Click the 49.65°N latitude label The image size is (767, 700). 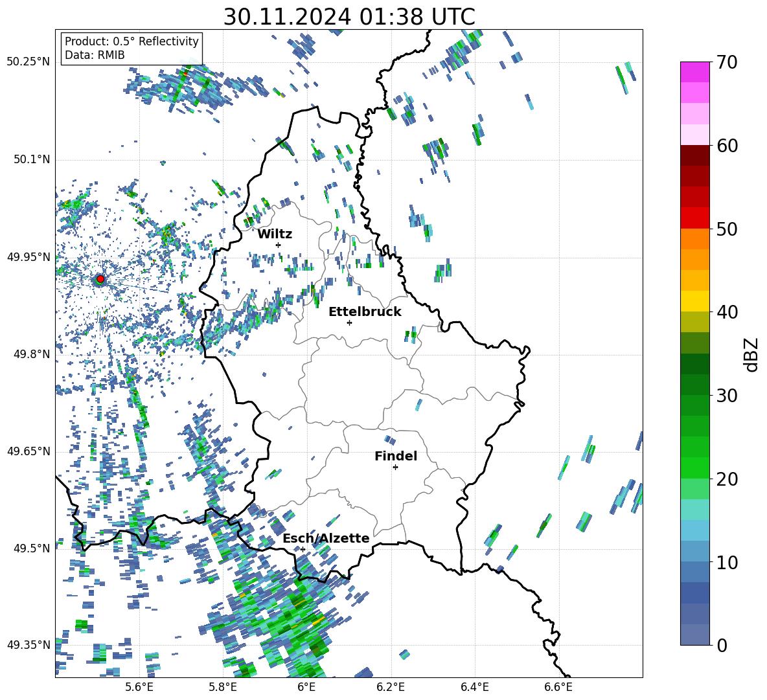tap(28, 451)
